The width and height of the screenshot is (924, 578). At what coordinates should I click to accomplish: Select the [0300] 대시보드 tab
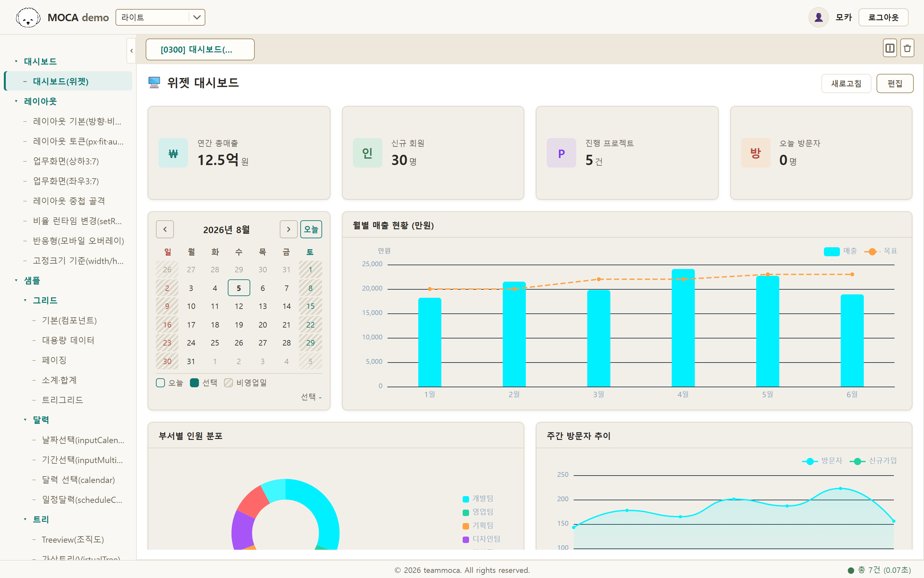pyautogui.click(x=200, y=50)
